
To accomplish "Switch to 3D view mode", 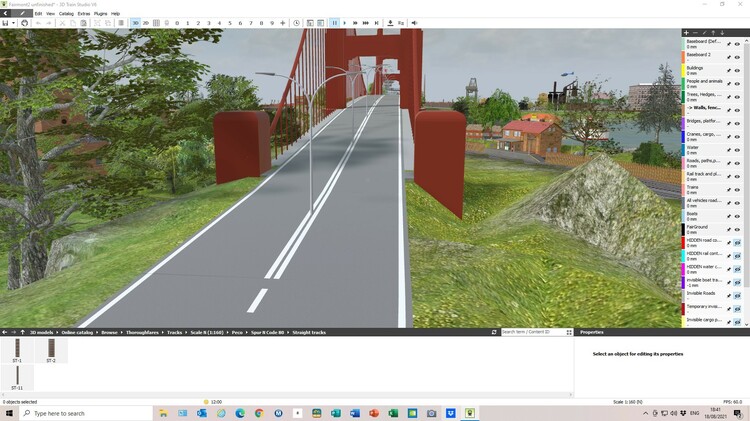I will [135, 23].
